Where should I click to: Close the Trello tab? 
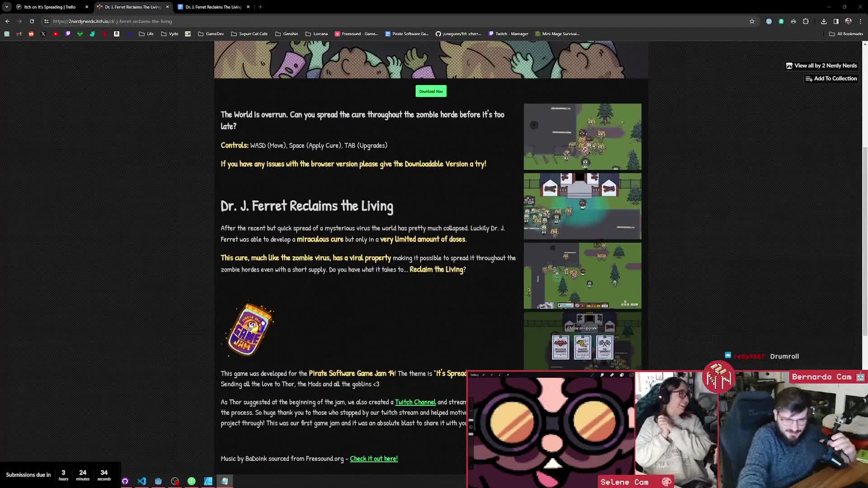87,7
